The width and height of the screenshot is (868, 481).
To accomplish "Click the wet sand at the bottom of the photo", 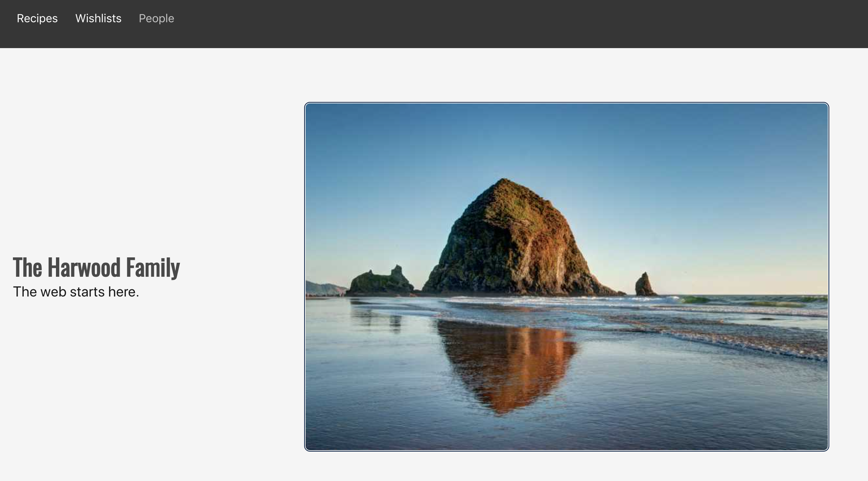I will click(567, 431).
